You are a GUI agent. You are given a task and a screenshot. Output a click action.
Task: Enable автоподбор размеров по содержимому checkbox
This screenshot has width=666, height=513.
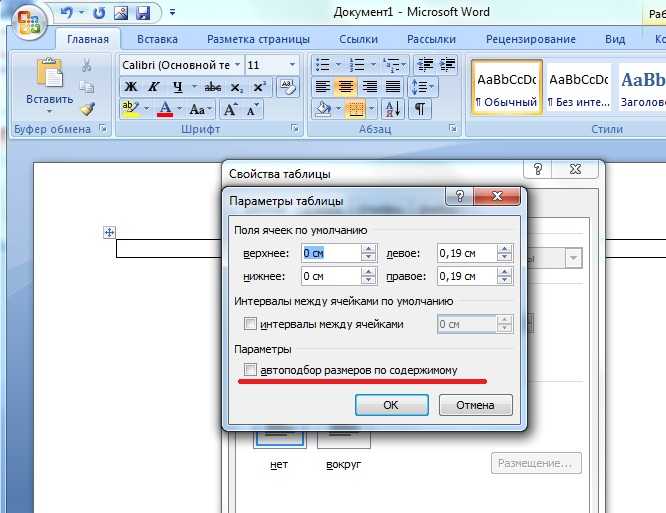tap(250, 369)
